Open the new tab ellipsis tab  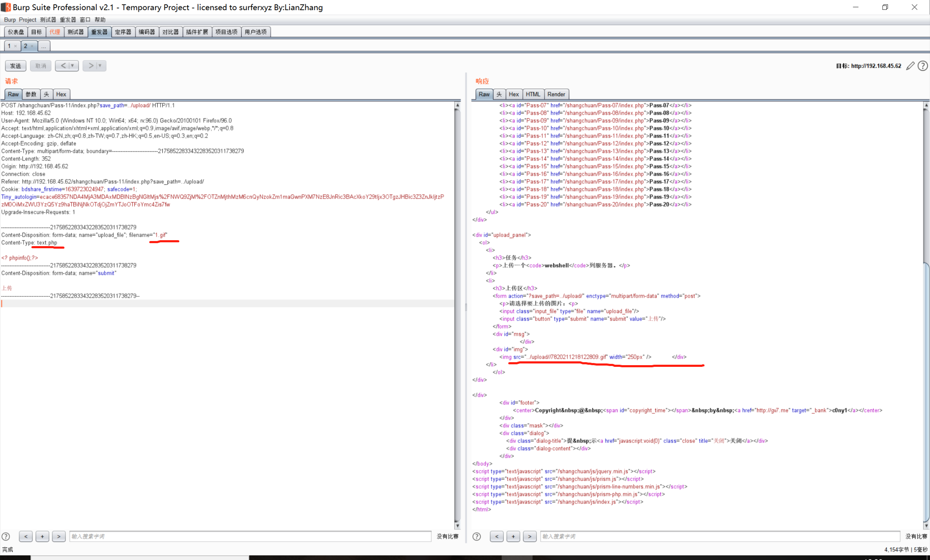(x=44, y=46)
